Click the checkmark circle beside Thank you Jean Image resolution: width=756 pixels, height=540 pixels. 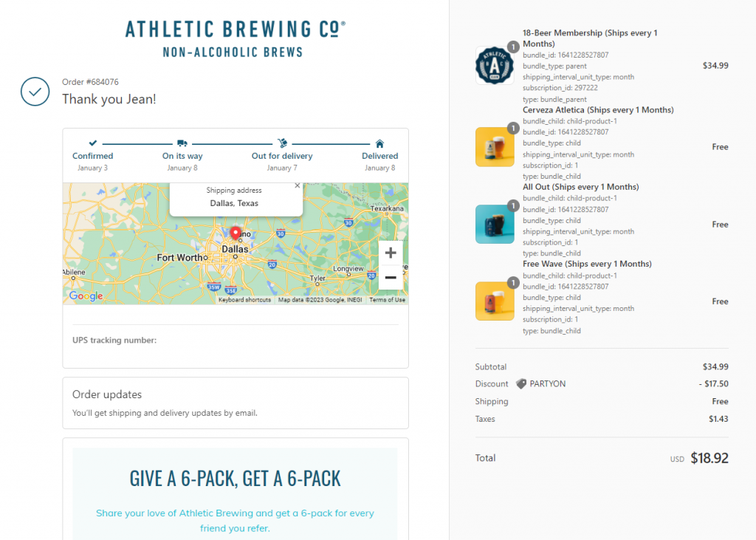35,92
